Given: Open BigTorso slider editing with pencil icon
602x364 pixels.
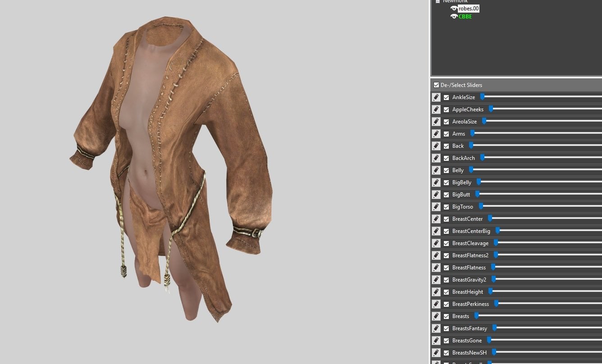Looking at the screenshot, I should tap(436, 207).
